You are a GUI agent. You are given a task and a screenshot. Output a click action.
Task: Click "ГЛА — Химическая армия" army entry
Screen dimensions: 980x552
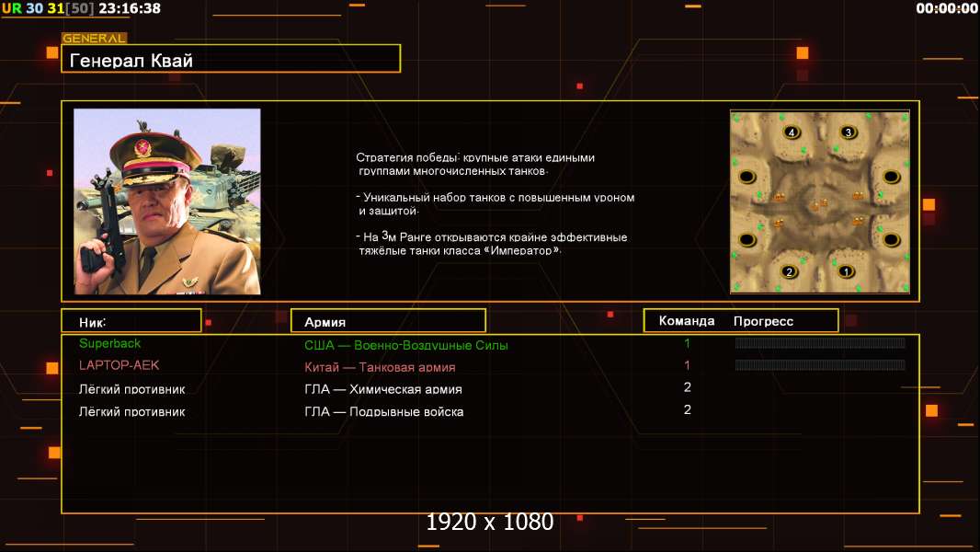[x=383, y=389]
